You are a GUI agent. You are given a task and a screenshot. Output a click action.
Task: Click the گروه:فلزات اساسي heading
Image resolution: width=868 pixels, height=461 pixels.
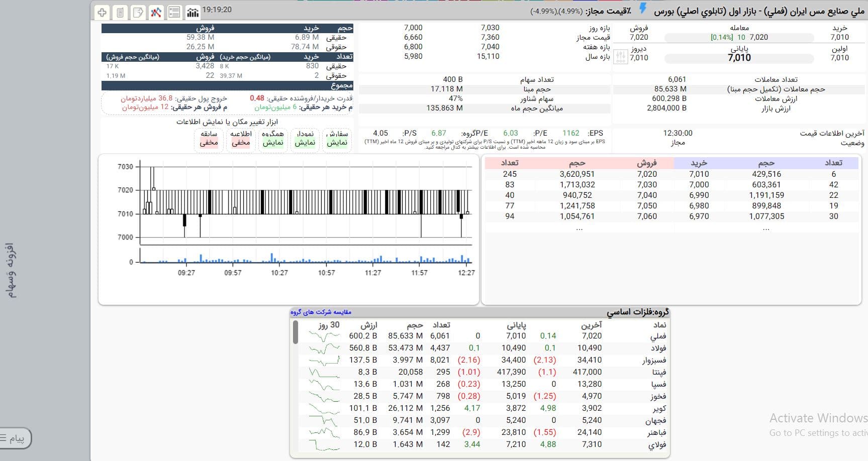[x=637, y=312]
